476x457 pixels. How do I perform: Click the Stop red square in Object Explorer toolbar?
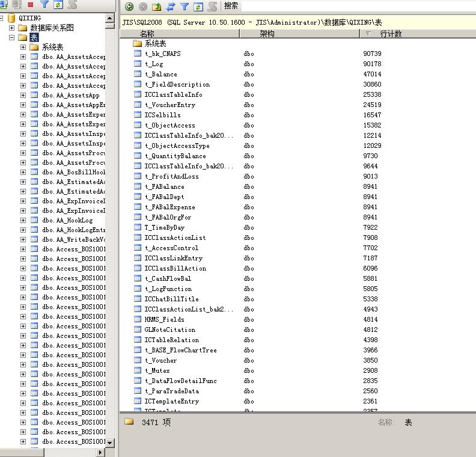(x=31, y=4)
